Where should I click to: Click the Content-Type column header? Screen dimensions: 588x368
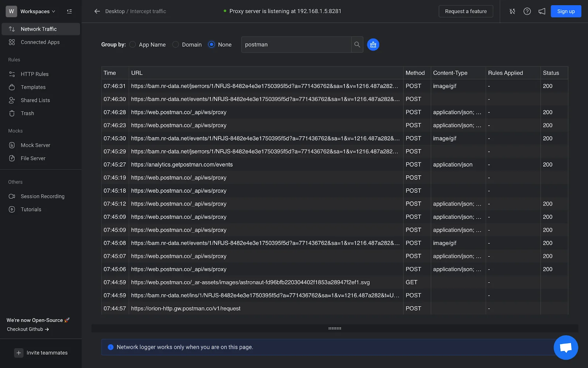(x=458, y=73)
